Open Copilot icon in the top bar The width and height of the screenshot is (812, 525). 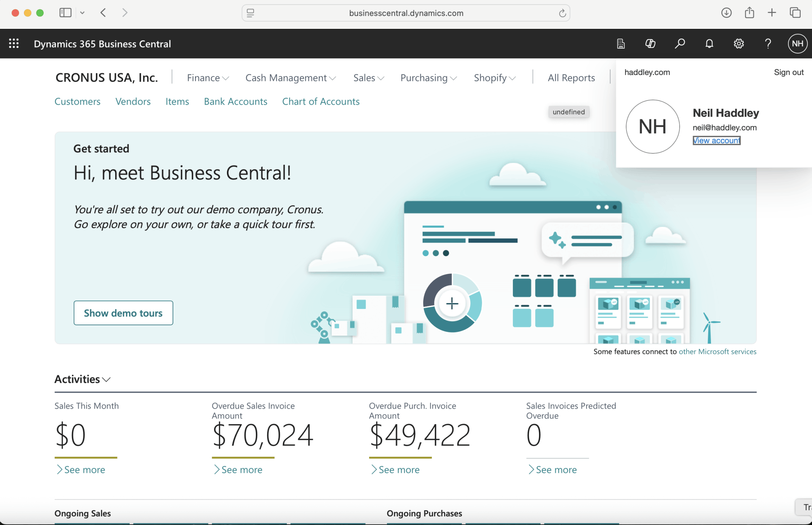coord(650,44)
